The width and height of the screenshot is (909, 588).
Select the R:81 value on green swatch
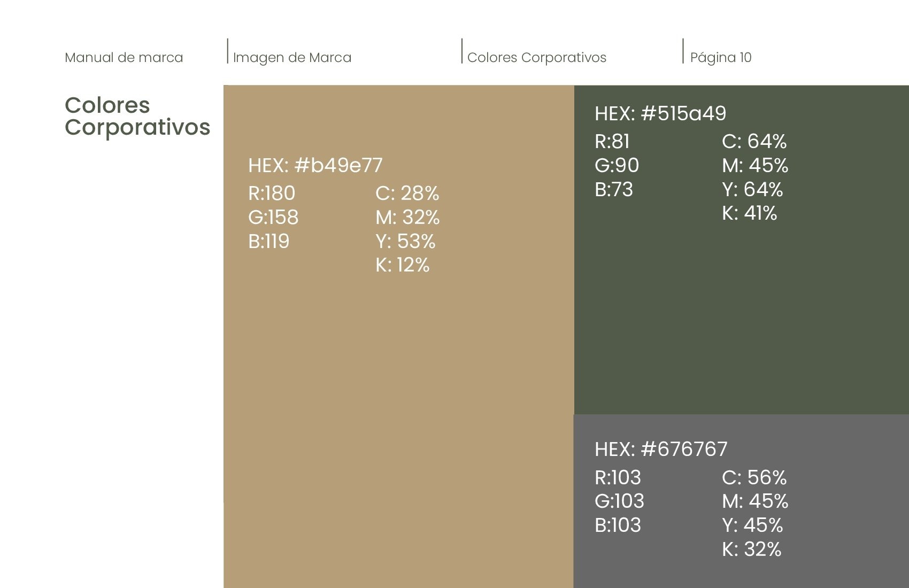coord(612,142)
